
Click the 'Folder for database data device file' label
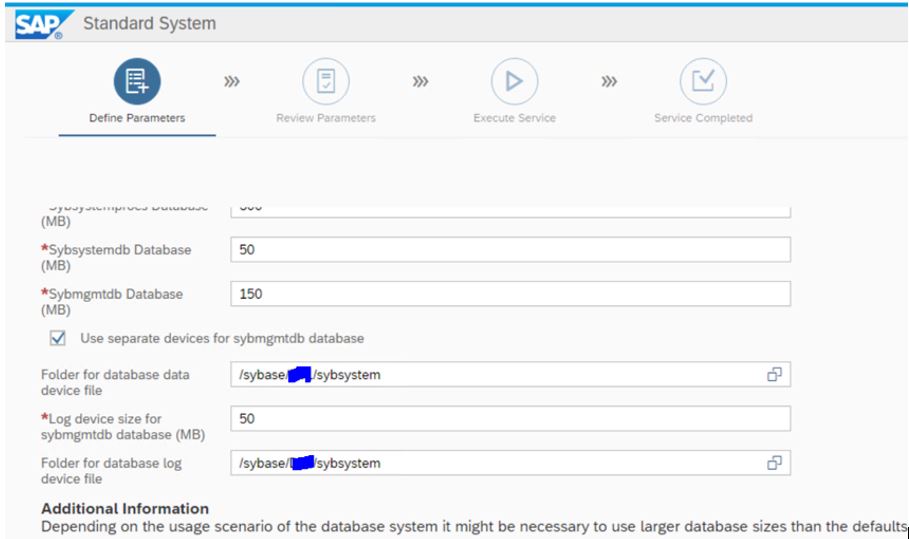[115, 383]
